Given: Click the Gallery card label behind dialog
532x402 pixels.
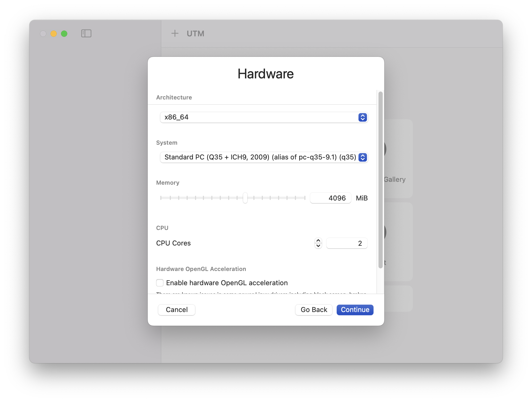Looking at the screenshot, I should (x=395, y=180).
